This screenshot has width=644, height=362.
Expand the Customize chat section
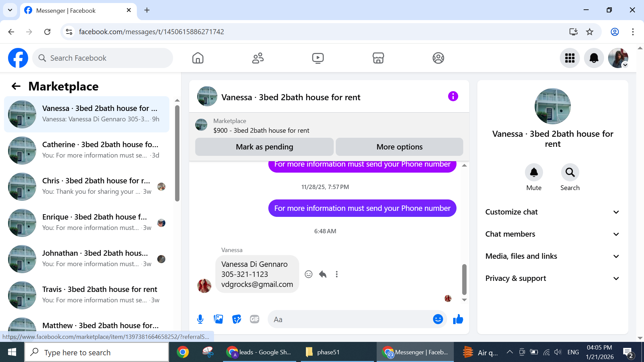pos(552,212)
